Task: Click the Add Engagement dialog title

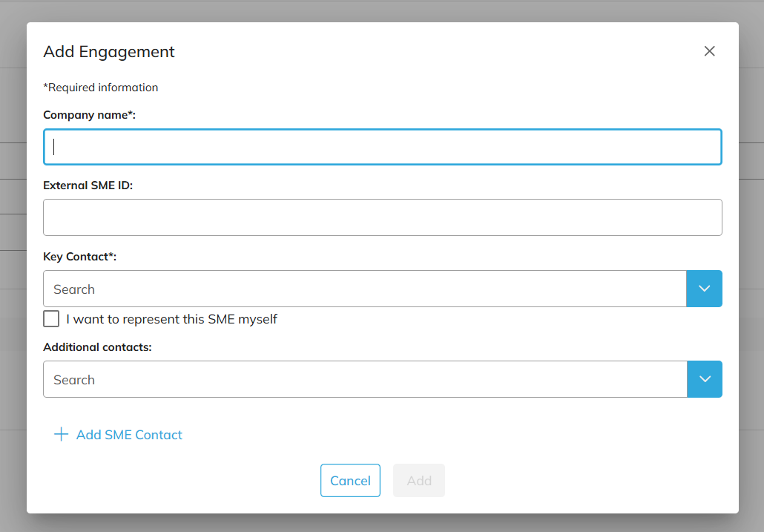Action: tap(109, 52)
